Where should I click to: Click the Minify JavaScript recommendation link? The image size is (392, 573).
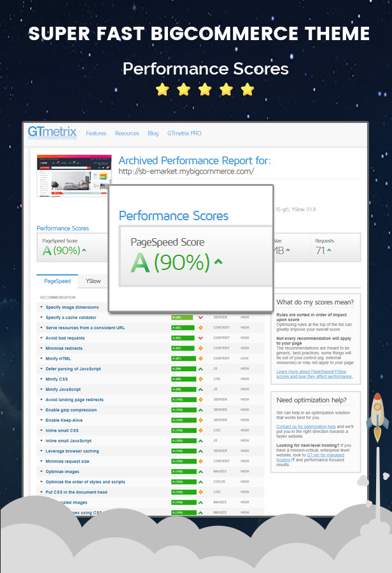[x=63, y=390]
